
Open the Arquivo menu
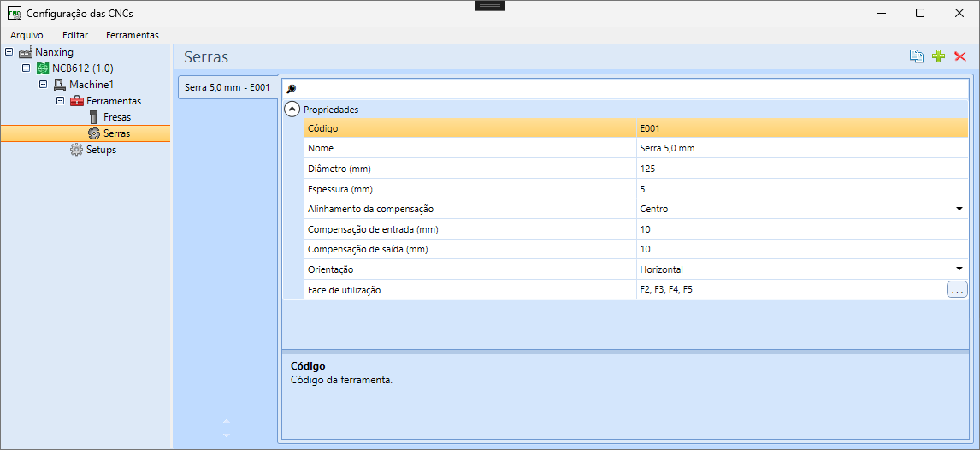(27, 35)
